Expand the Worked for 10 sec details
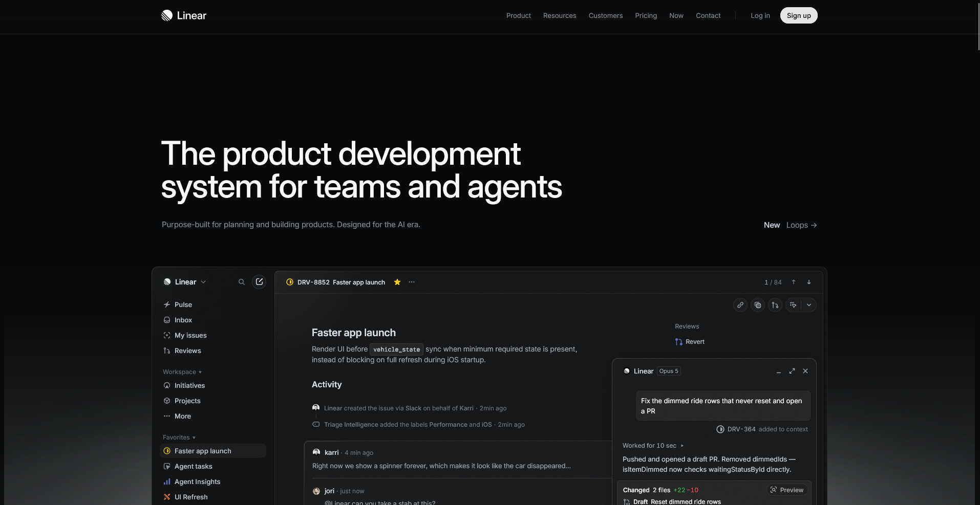 pyautogui.click(x=653, y=446)
